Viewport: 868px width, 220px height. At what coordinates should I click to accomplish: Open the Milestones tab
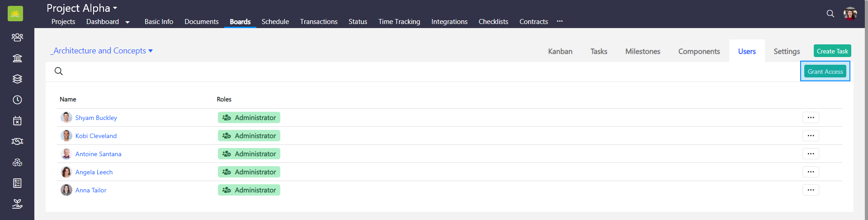[642, 52]
